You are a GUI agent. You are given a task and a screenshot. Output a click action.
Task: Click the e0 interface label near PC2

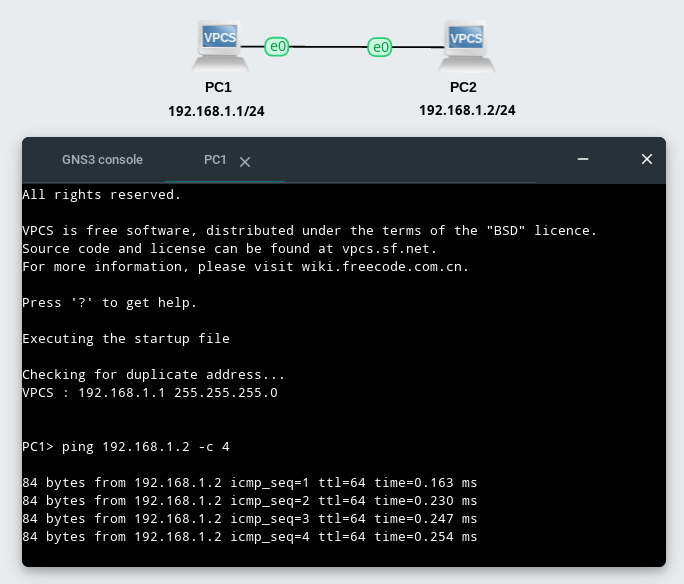(380, 47)
